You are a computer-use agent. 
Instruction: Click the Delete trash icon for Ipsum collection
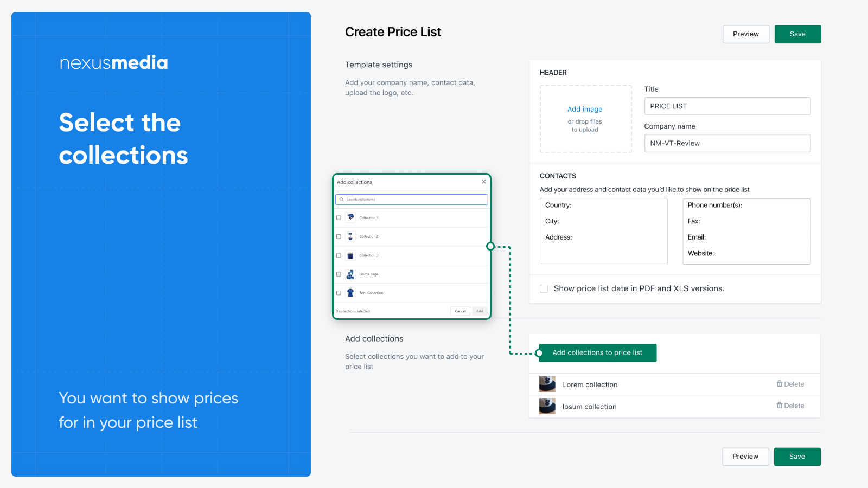pyautogui.click(x=780, y=406)
